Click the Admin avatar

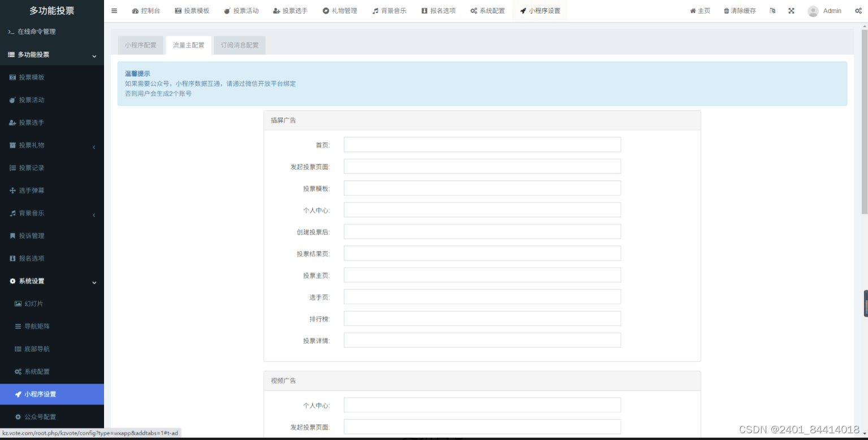click(813, 10)
